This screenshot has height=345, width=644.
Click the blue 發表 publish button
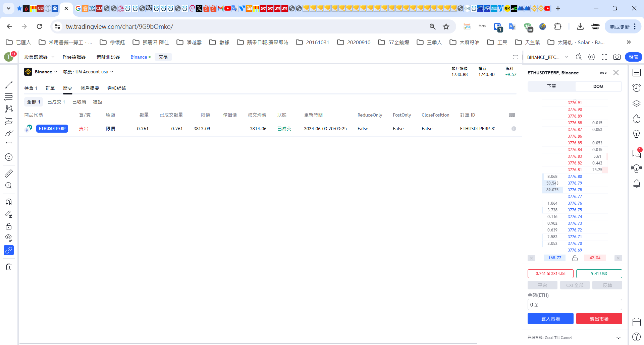click(634, 57)
